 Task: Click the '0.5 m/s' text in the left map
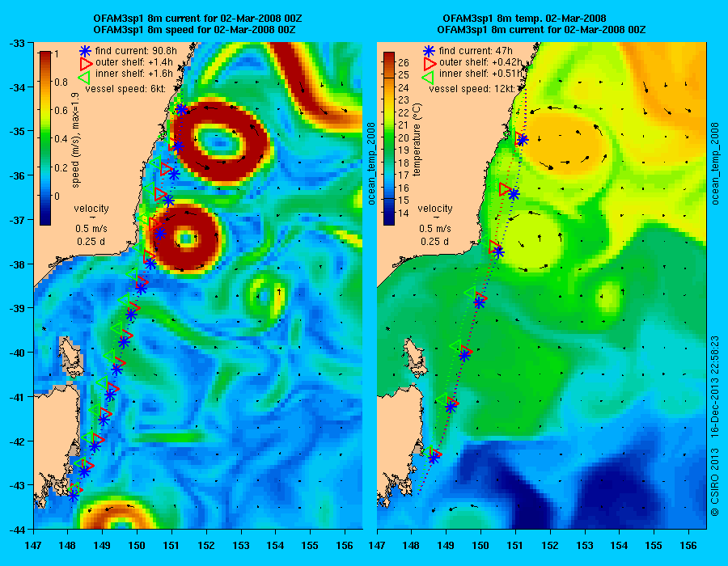coord(91,229)
